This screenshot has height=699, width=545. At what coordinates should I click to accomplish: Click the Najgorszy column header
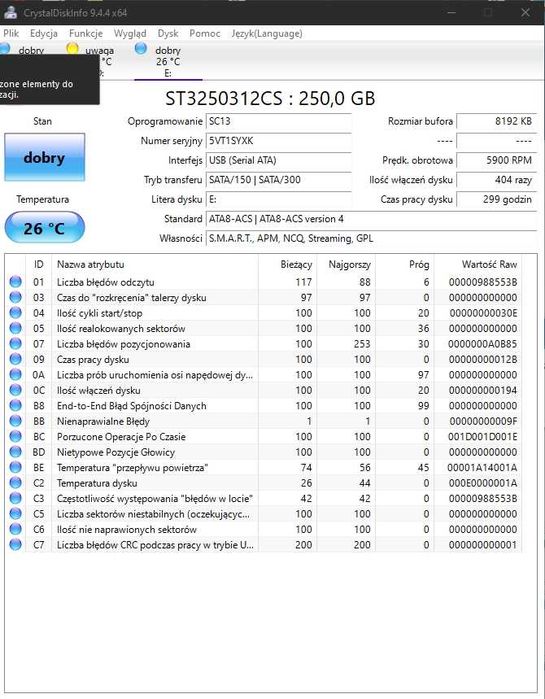coord(346,264)
